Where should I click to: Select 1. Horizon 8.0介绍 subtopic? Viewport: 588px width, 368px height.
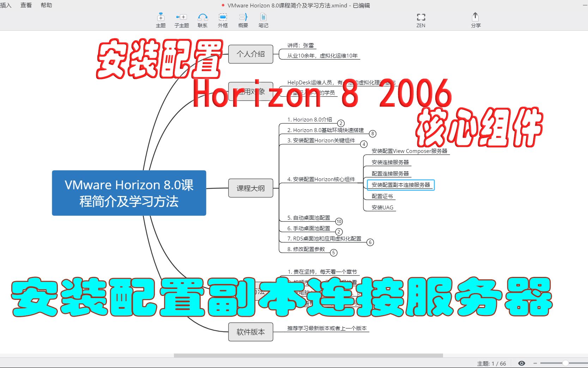[309, 120]
